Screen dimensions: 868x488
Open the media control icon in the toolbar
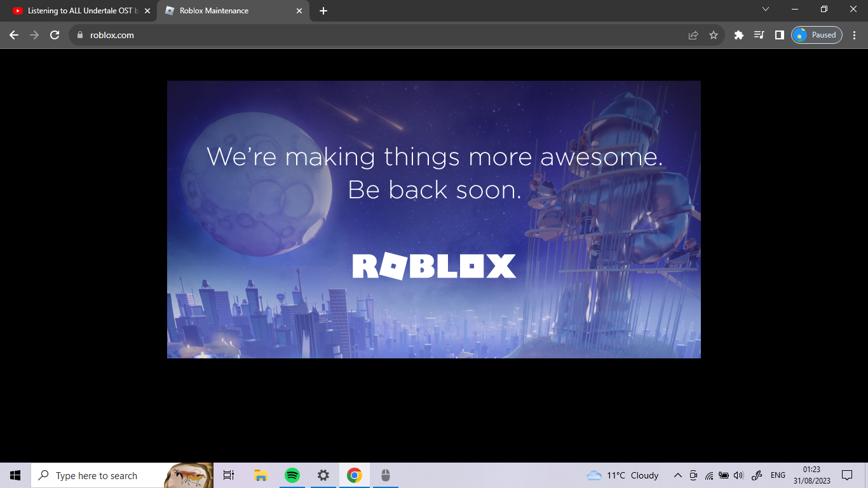point(759,35)
